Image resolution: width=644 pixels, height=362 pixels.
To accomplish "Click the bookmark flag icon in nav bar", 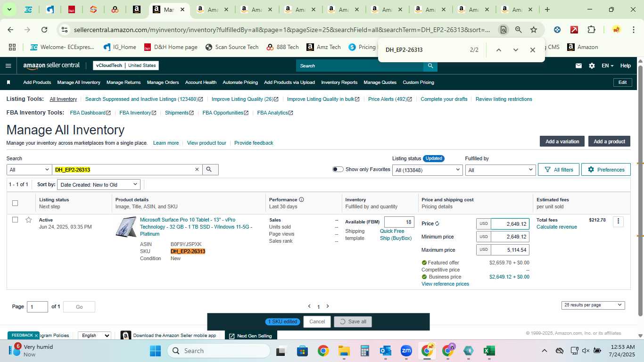I will pyautogui.click(x=8, y=82).
